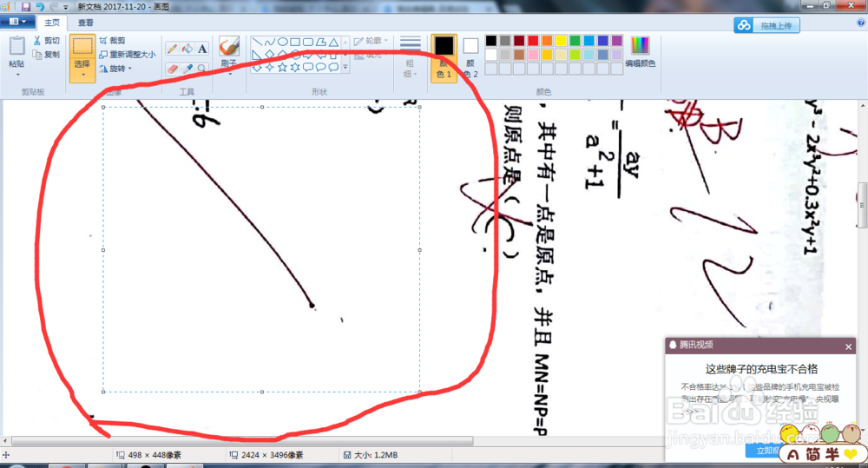
Task: Choose the polygon shape
Action: tap(320, 42)
